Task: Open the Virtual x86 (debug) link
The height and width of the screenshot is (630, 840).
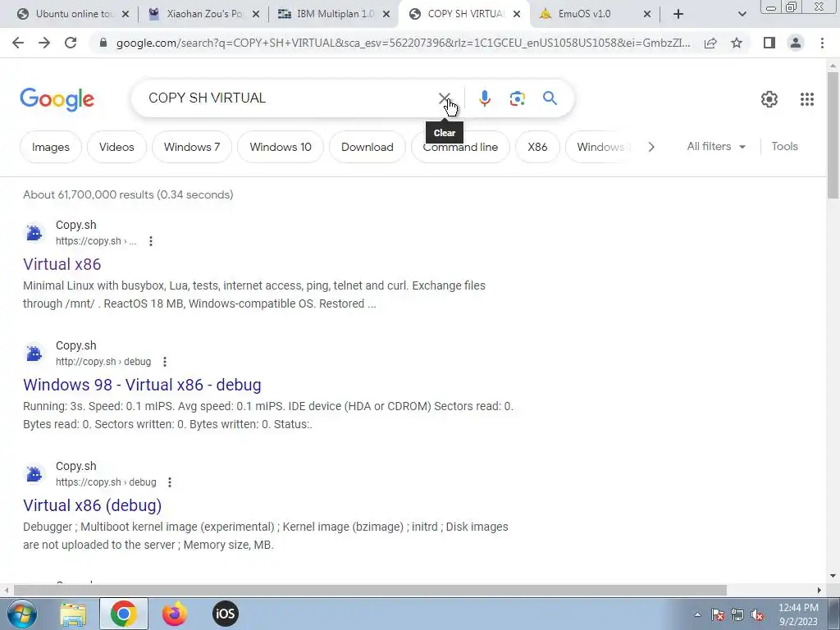Action: coord(92,505)
